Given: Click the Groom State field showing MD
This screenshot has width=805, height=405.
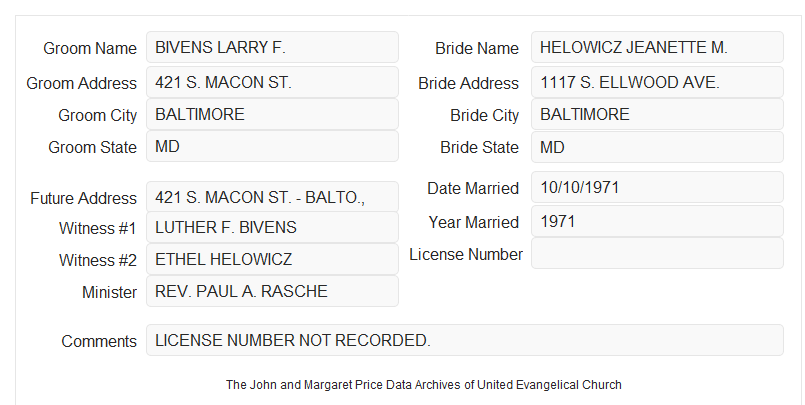Looking at the screenshot, I should [273, 146].
